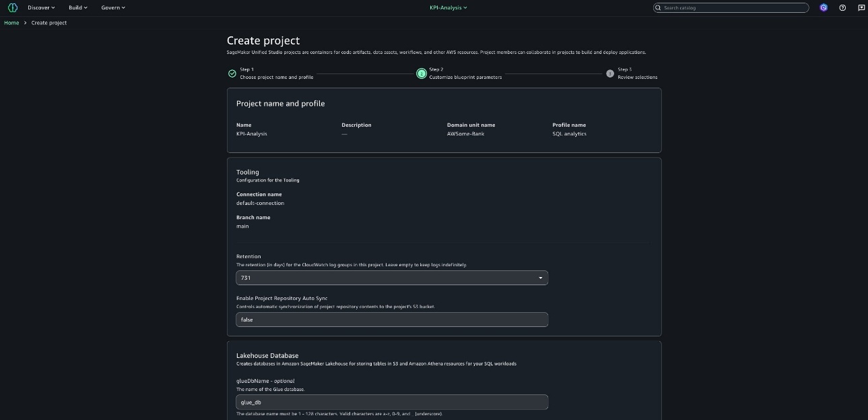Click the Lakehouse Database section heading
The height and width of the screenshot is (420, 868).
click(x=267, y=355)
